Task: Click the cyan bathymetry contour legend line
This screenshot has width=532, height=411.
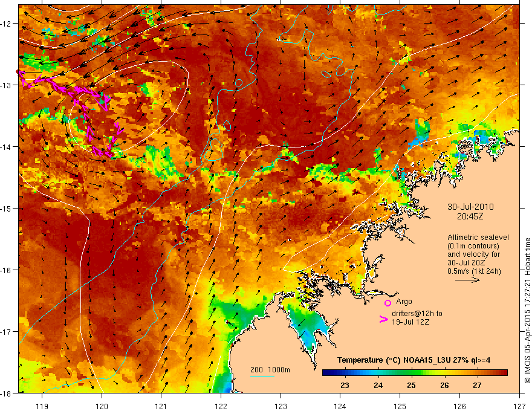Action: click(262, 376)
